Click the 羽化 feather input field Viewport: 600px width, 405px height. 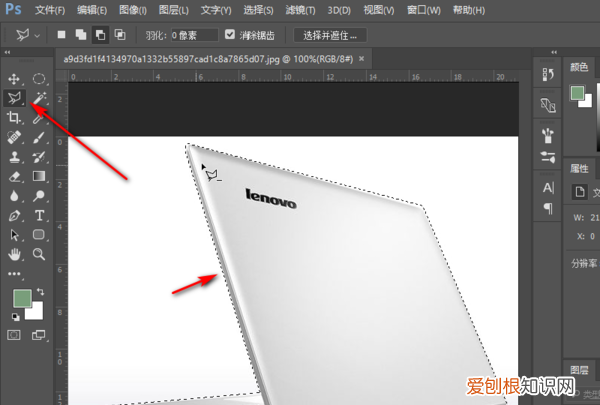tap(194, 35)
